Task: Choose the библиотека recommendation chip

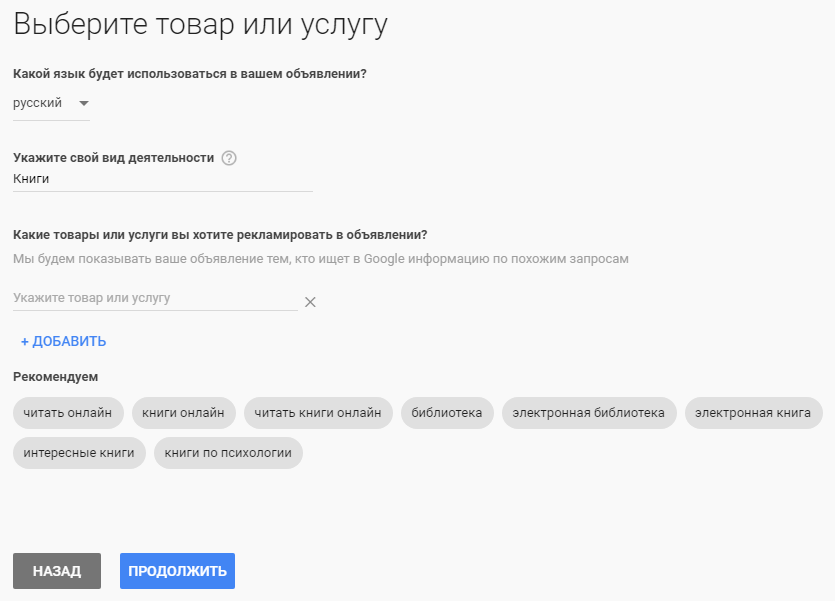Action: click(x=447, y=413)
